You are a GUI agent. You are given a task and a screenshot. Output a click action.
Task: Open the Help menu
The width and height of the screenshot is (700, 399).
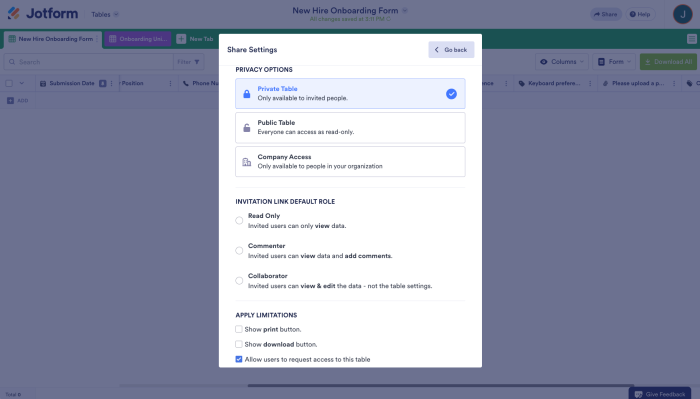coord(640,14)
